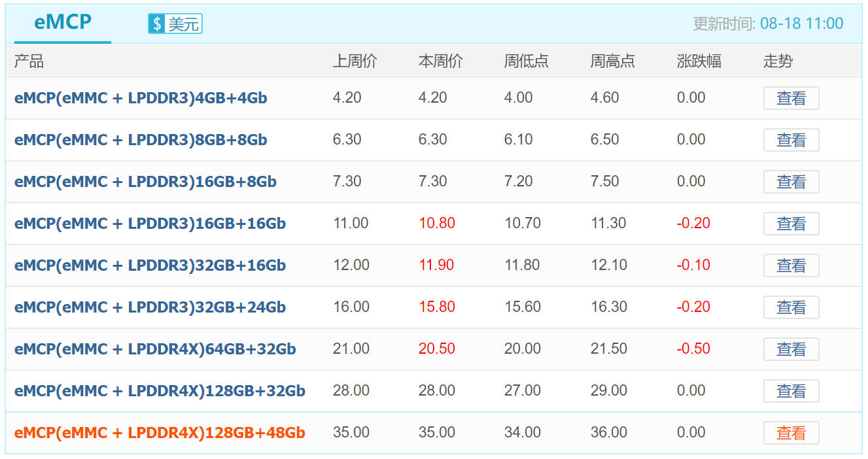Switch to the eMCP tab
Image resolution: width=868 pixels, height=459 pixels.
63,23
